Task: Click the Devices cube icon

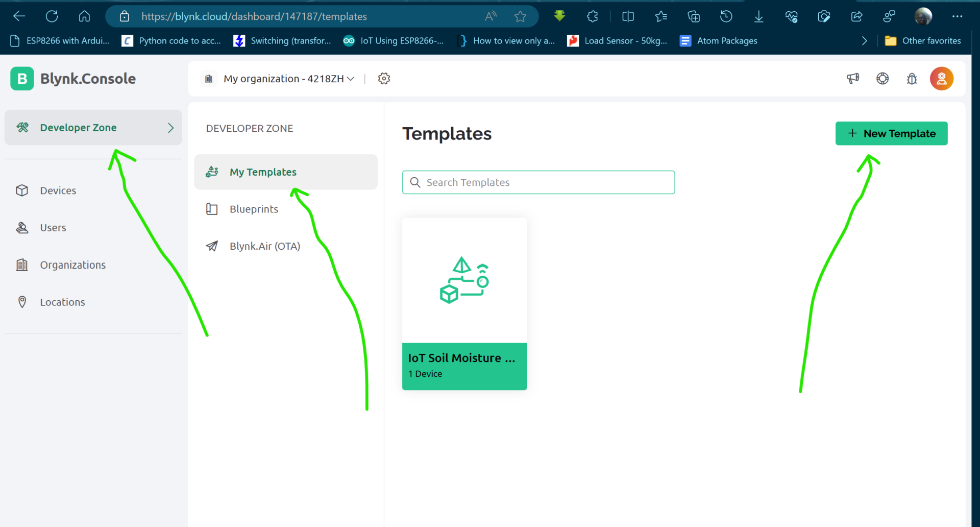Action: pos(22,190)
